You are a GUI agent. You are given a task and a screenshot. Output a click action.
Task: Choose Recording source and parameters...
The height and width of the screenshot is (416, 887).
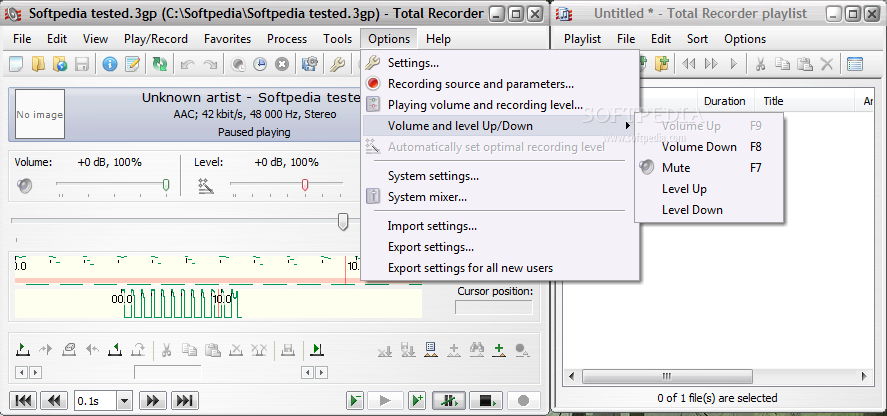click(x=500, y=84)
